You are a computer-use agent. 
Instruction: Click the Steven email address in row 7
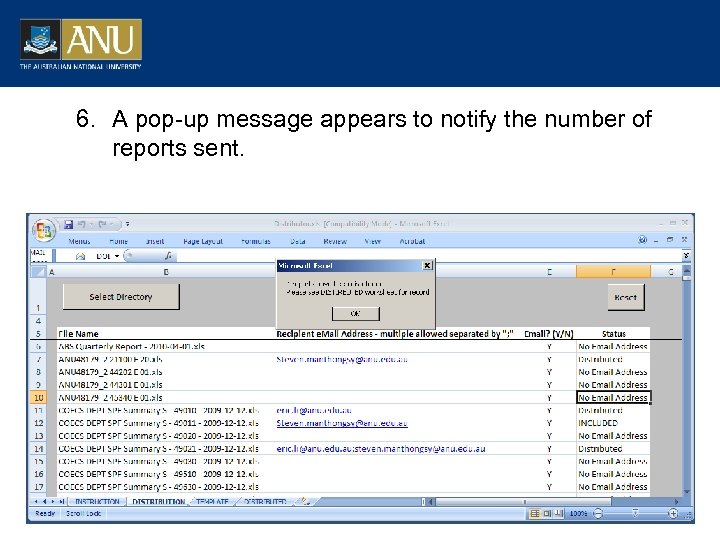click(x=342, y=360)
